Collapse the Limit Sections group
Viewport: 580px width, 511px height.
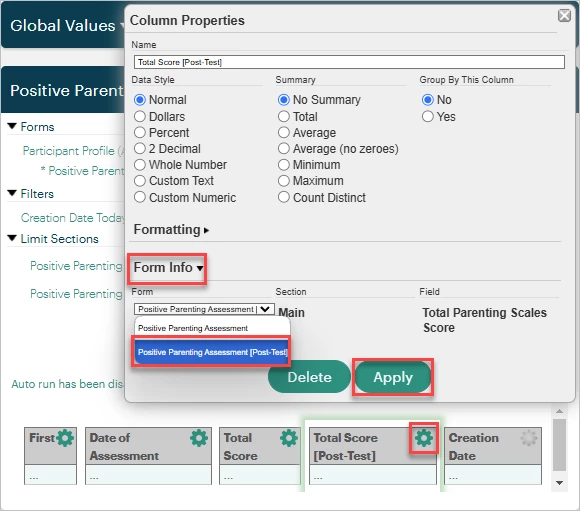pyautogui.click(x=12, y=239)
